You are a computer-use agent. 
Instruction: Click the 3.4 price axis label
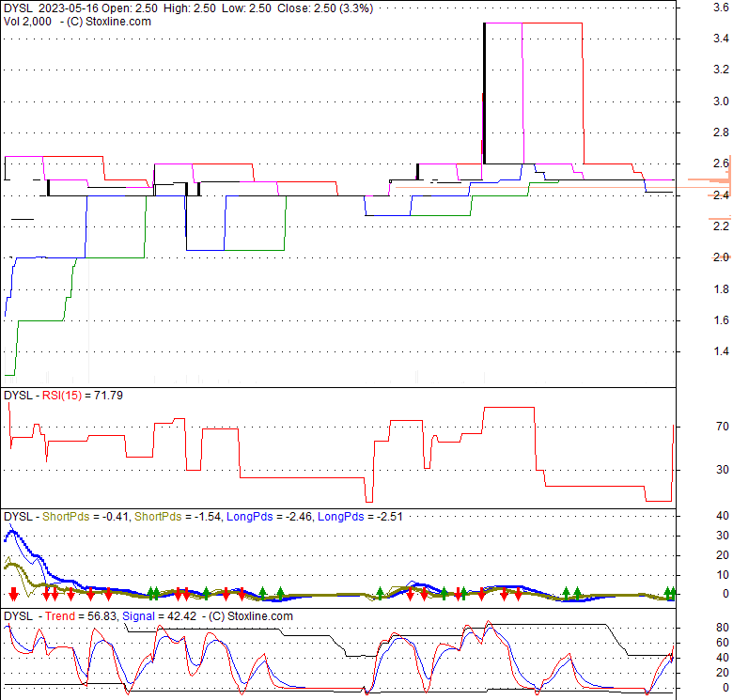coord(721,39)
